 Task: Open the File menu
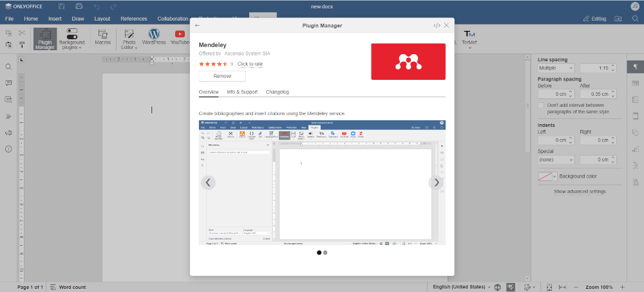9,19
